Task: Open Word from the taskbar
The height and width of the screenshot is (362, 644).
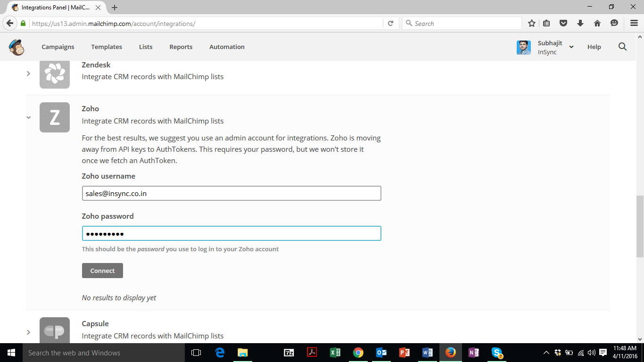Action: [x=428, y=353]
